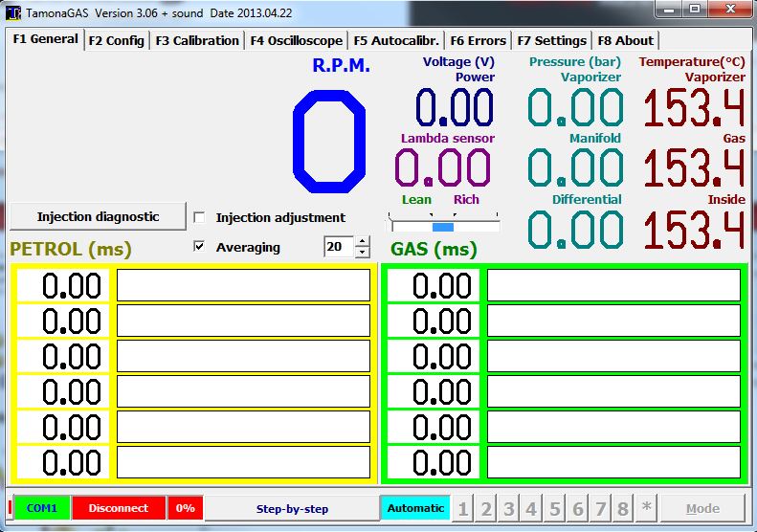Click the averaging number field showing 20
This screenshot has width=757, height=532.
[x=338, y=247]
